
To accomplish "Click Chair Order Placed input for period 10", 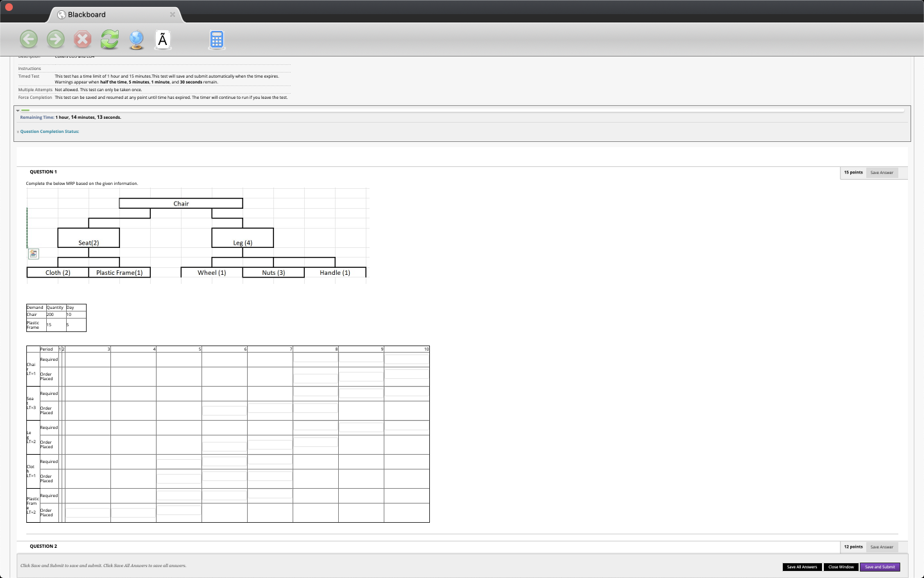I will click(407, 374).
